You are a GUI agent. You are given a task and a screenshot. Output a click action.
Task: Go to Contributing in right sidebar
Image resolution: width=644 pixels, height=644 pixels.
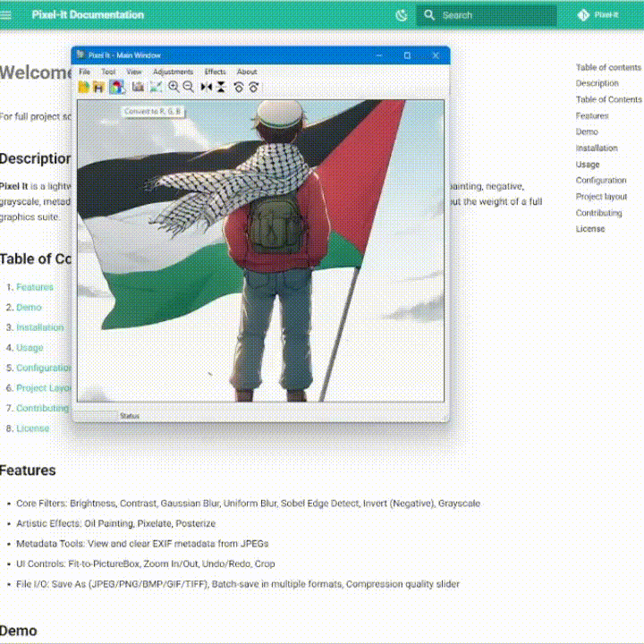(x=598, y=213)
